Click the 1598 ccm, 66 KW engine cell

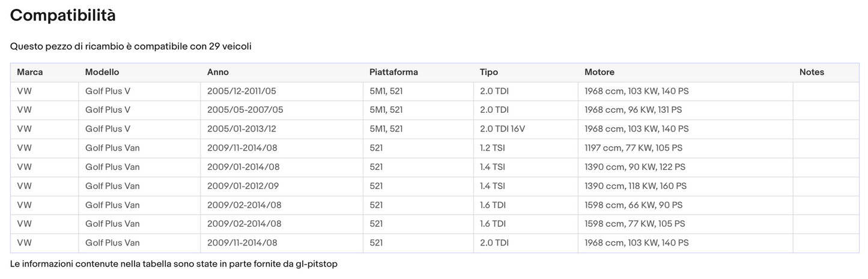pyautogui.click(x=633, y=205)
